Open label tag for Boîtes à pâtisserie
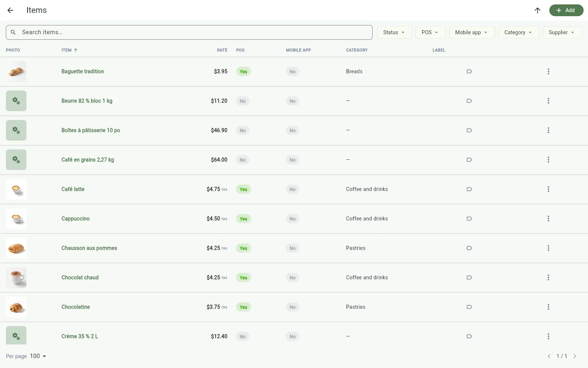Viewport: 588px width, 368px height. (469, 130)
